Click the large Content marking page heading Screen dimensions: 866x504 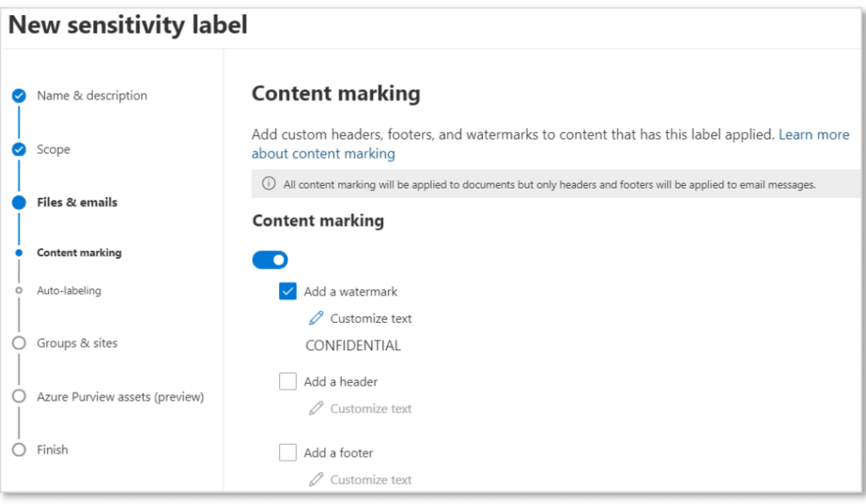coord(336,93)
